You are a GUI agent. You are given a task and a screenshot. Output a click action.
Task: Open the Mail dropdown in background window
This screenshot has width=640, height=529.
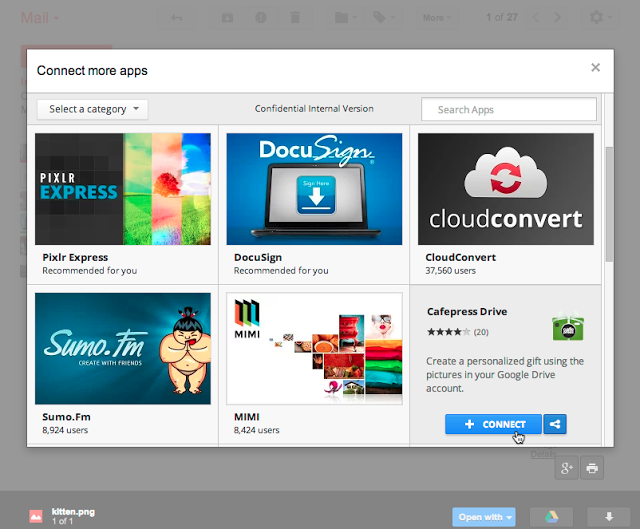40,18
